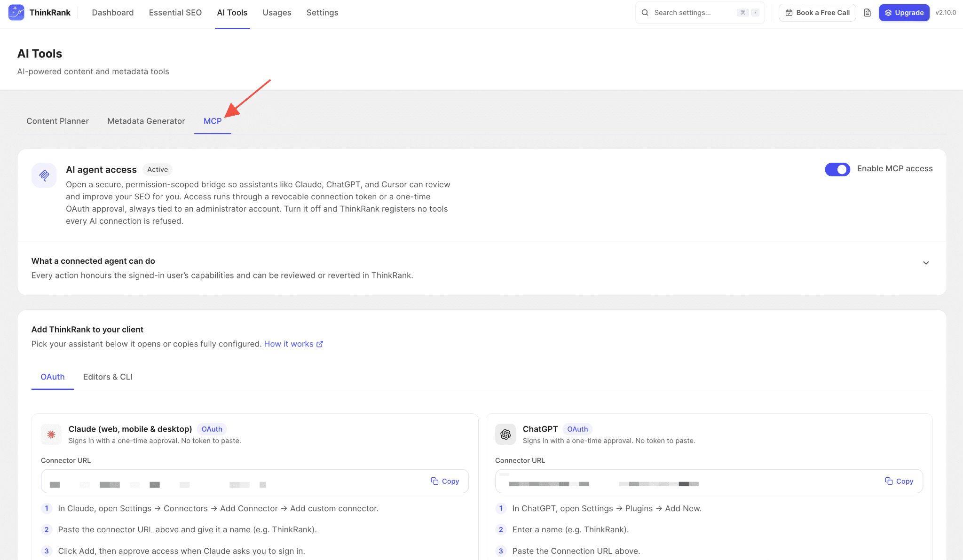Switch to the Metadata Generator tab

tap(146, 121)
